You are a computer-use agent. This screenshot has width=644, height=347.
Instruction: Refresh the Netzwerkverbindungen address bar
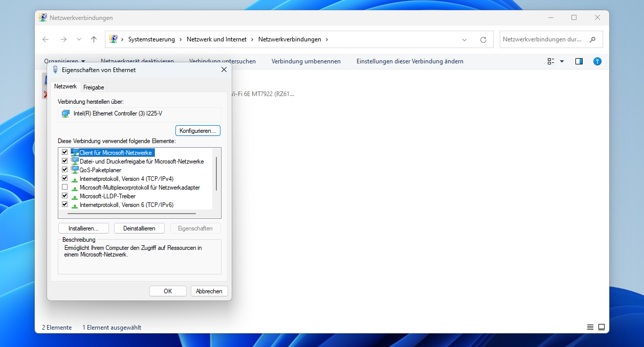483,39
